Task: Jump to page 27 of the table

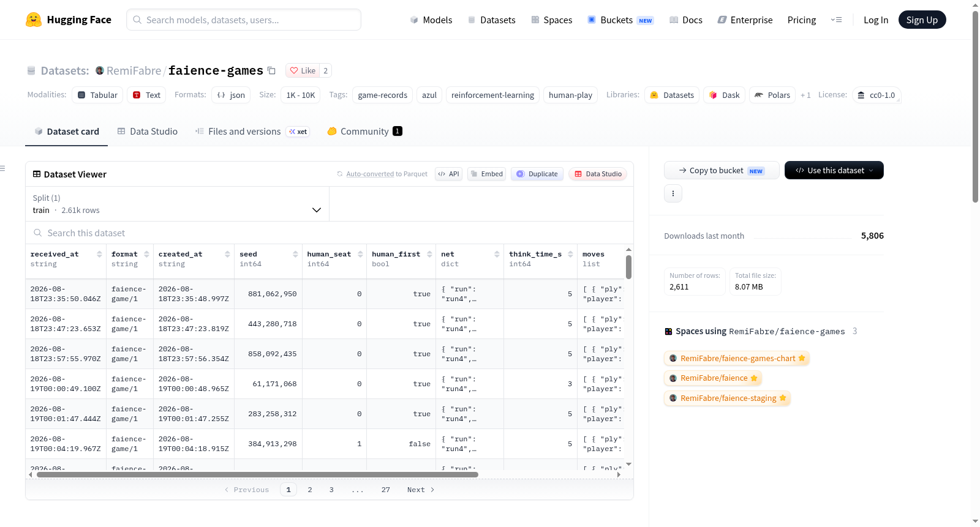Action: point(385,490)
